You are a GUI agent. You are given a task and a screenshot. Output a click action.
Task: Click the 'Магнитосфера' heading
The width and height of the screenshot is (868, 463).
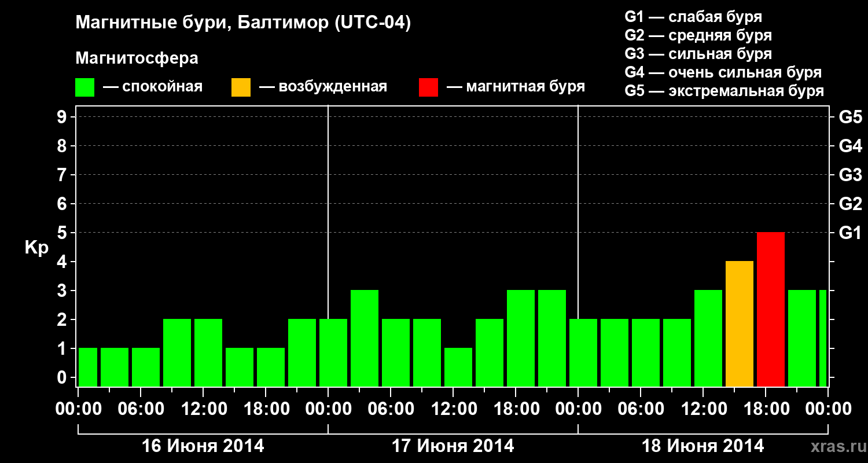pyautogui.click(x=137, y=58)
